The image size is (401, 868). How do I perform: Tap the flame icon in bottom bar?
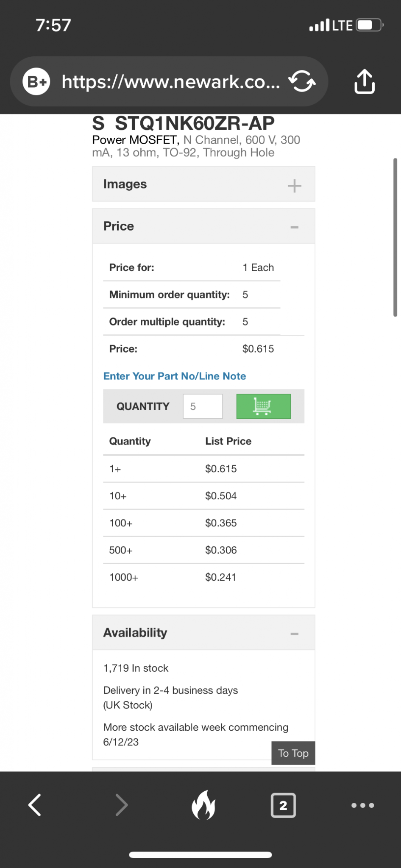203,805
